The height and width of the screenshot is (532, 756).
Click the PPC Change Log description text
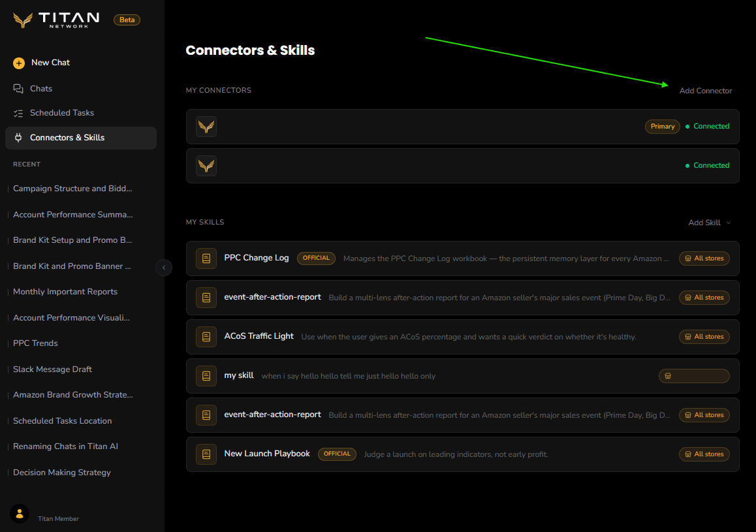click(x=506, y=258)
